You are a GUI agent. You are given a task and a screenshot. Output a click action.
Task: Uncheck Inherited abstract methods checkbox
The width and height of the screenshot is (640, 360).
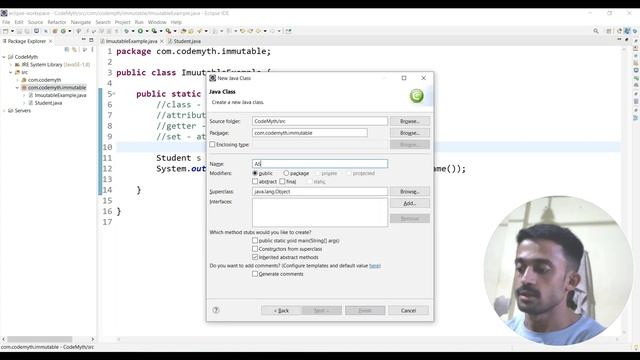coord(255,257)
